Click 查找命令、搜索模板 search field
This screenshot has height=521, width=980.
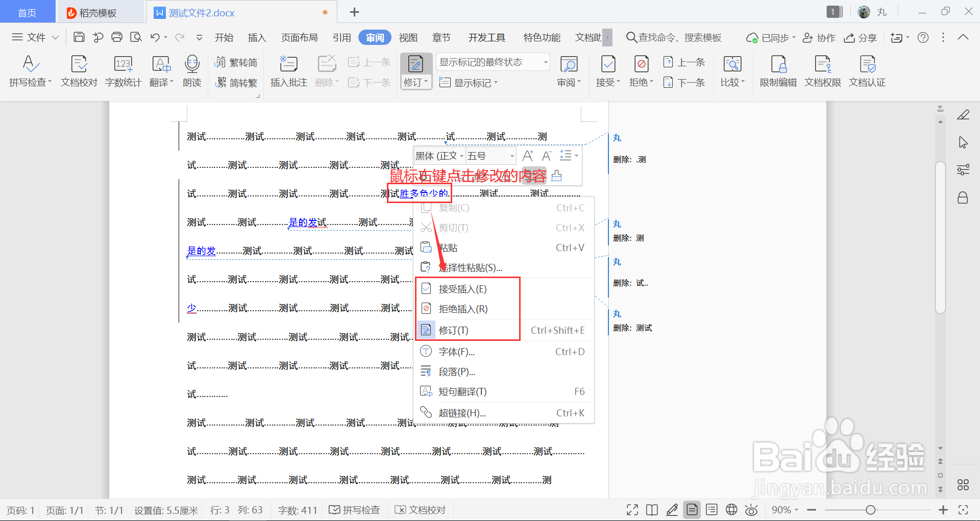pyautogui.click(x=674, y=37)
